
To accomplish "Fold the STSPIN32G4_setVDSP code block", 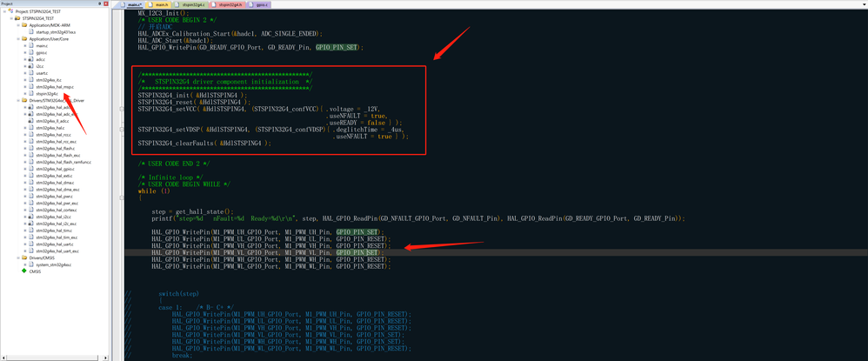I will tap(121, 129).
